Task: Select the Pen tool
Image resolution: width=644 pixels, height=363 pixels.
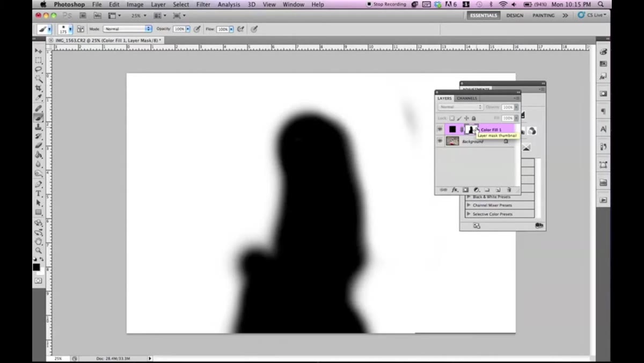Action: point(39,184)
